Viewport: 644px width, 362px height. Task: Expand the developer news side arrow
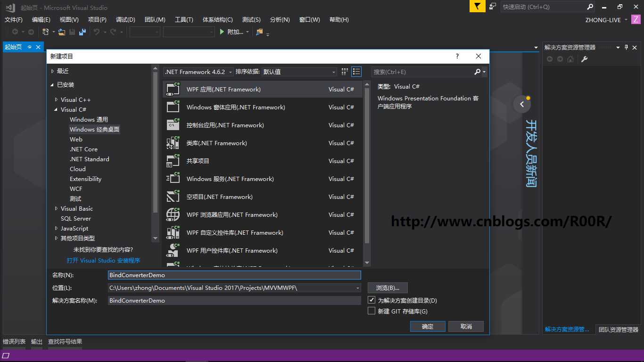coord(522,104)
